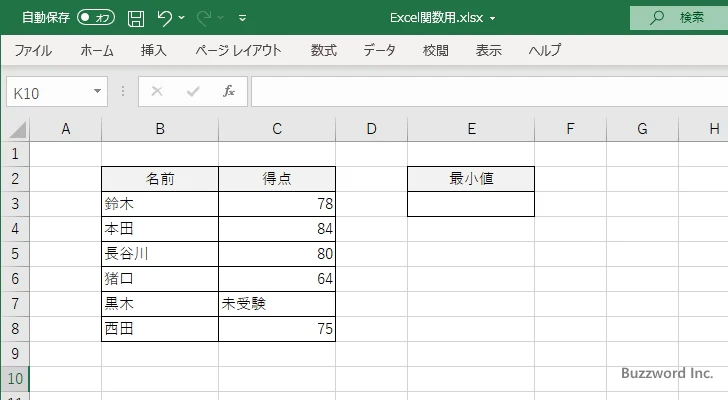Switch to the 挿入 ribbon tab
The image size is (728, 400).
(154, 50)
